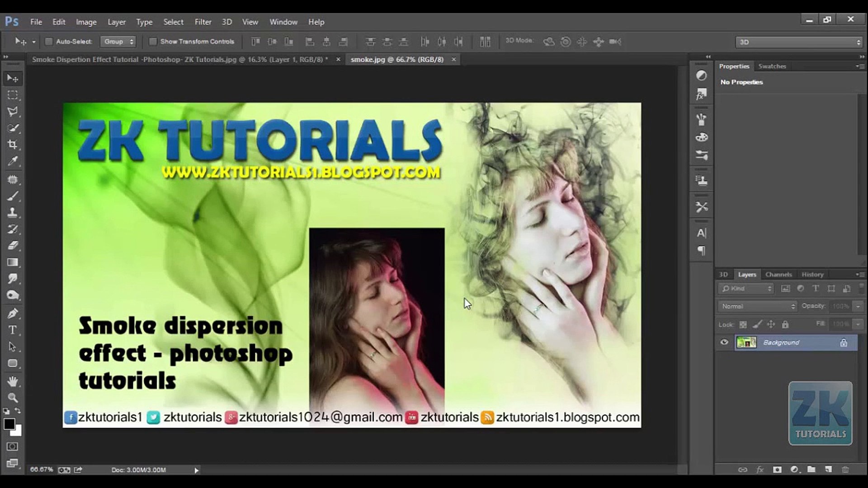Toggle filter for type layers
The image size is (868, 488).
(816, 288)
